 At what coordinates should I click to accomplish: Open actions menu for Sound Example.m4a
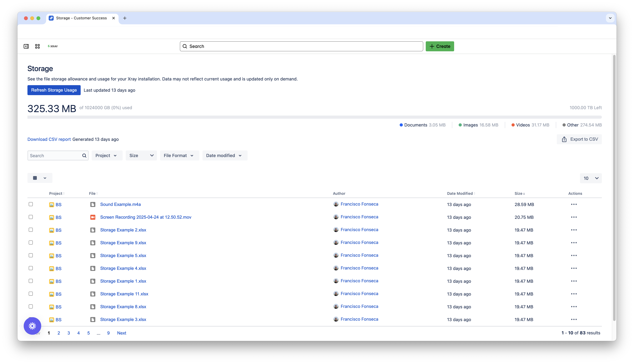point(574,204)
